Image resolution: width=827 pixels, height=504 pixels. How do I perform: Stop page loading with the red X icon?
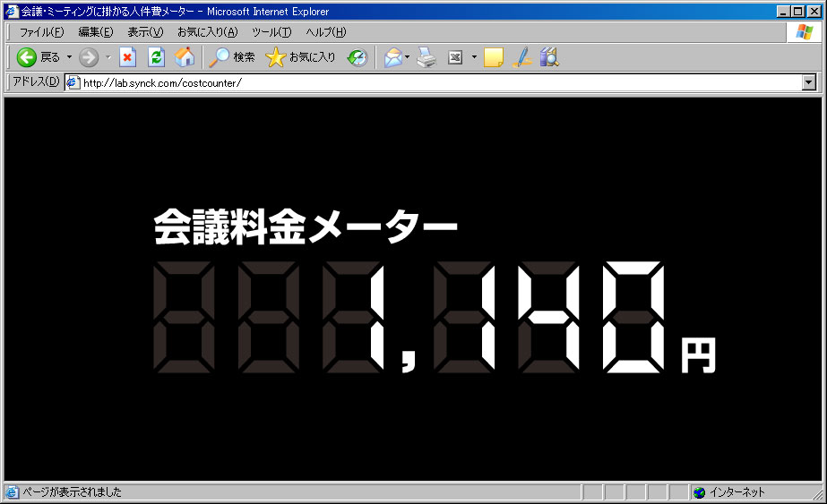coord(127,57)
